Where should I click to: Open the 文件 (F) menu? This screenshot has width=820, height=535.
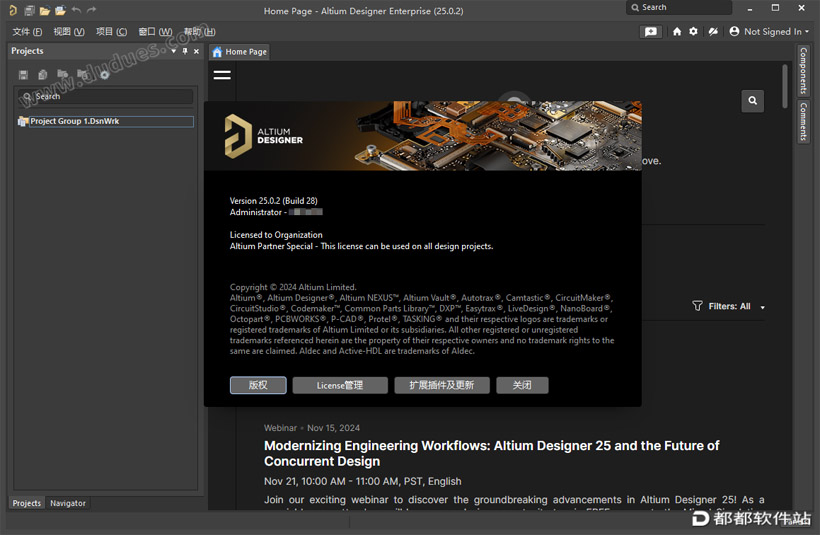click(28, 32)
